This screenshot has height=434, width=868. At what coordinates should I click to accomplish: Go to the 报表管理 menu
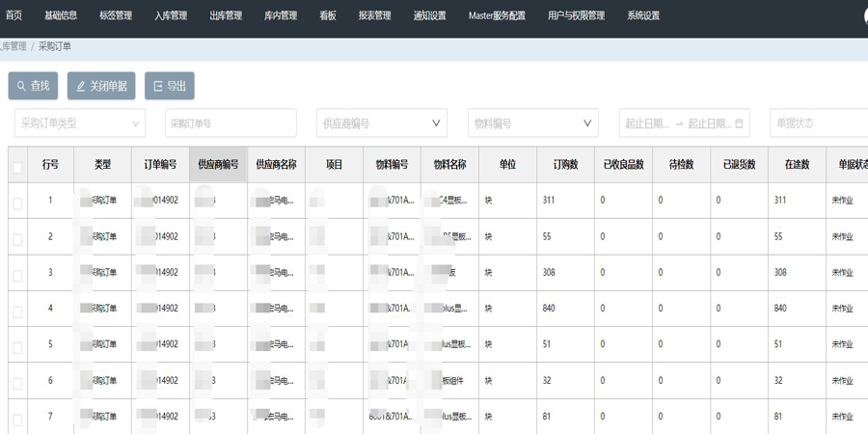374,16
